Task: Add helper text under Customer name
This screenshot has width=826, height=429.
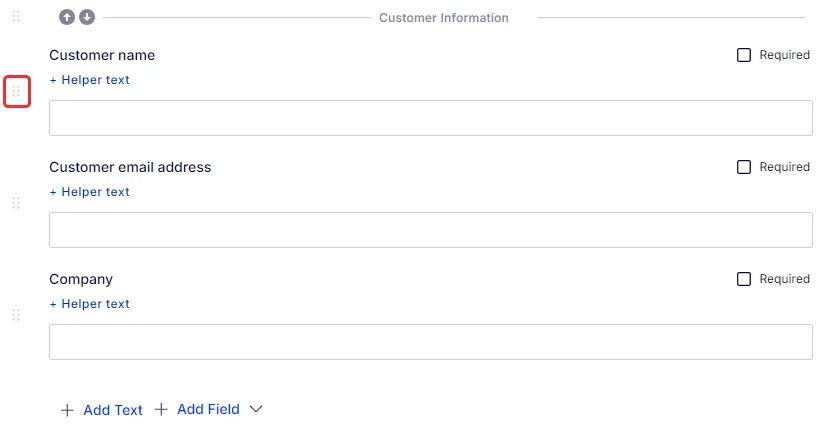Action: point(90,80)
